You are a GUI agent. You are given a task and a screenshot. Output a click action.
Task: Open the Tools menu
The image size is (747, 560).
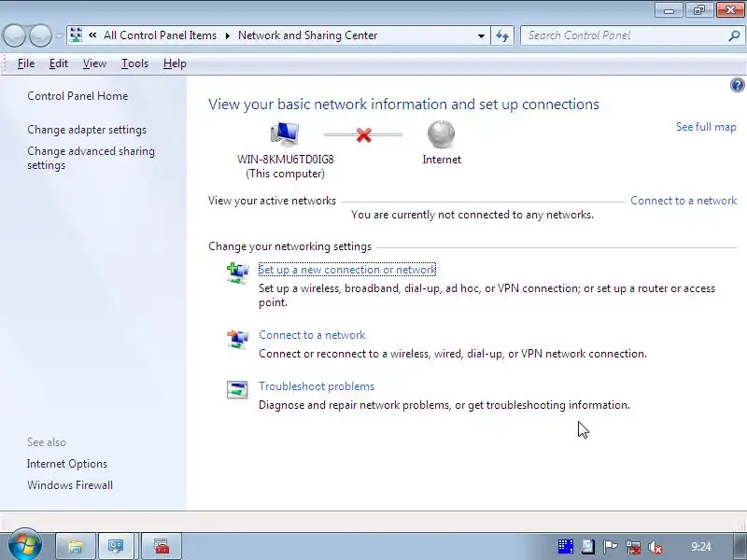click(x=134, y=63)
